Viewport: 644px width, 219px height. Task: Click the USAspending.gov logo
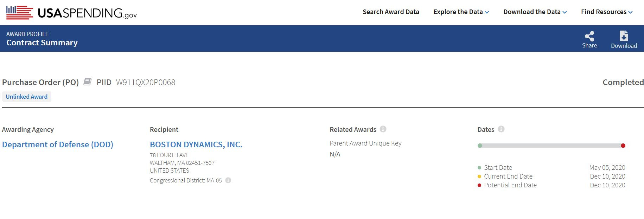pyautogui.click(x=71, y=13)
